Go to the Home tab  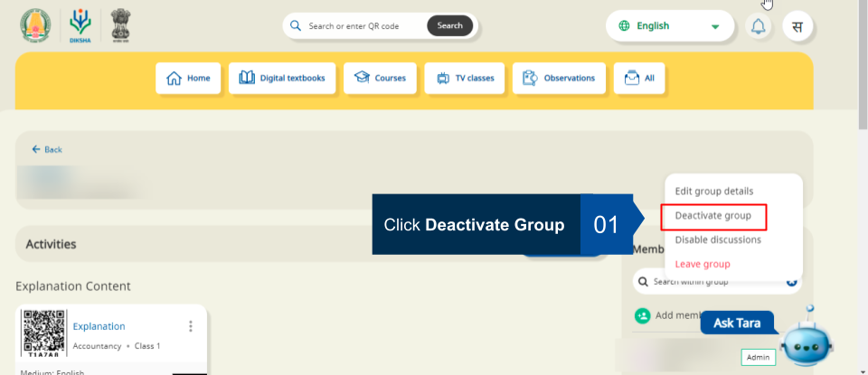point(188,78)
